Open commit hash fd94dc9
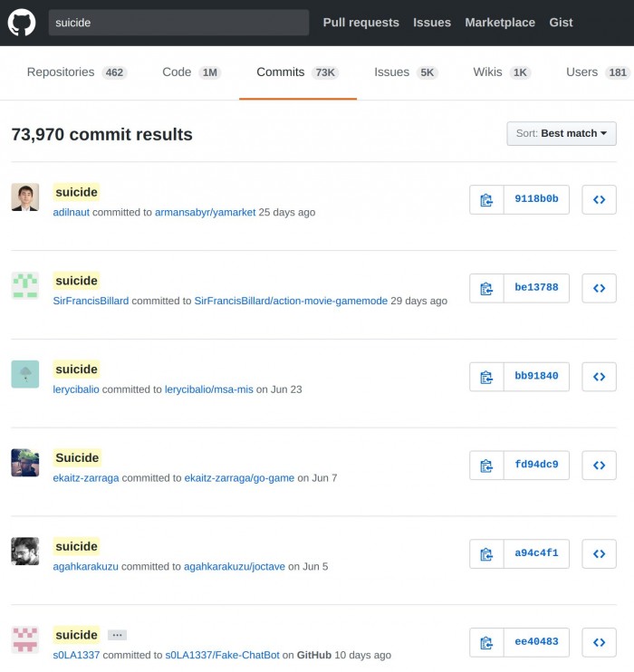 pyautogui.click(x=537, y=465)
